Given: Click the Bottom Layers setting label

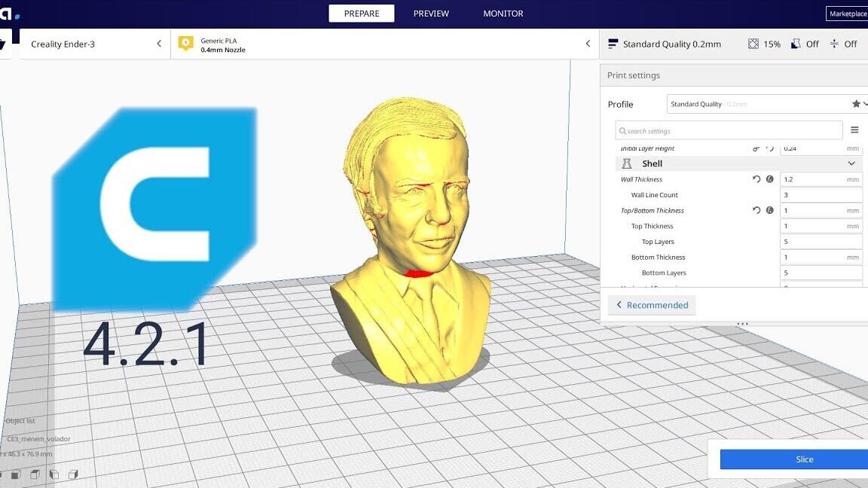Looking at the screenshot, I should click(664, 272).
